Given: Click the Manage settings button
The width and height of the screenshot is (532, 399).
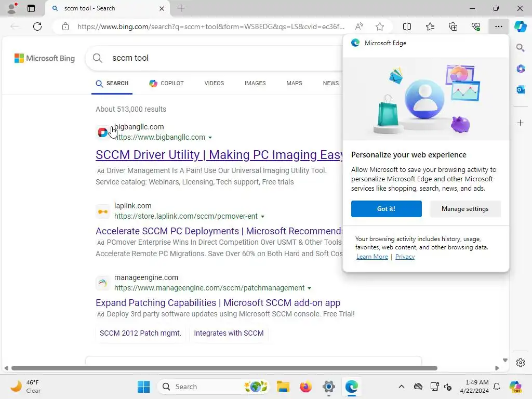Looking at the screenshot, I should (465, 209).
